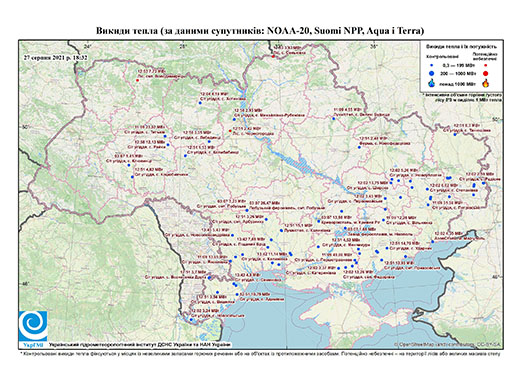520x368 pixels.
Task: Click the 200 — 1000 MW legend label
Action: [459, 73]
